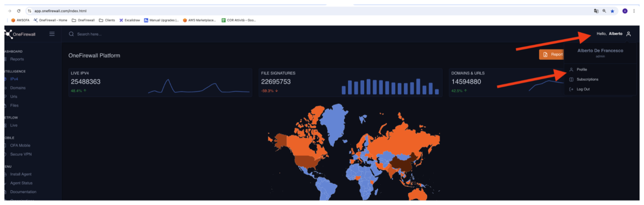Open site information icon in address bar
This screenshot has height=205, width=644.
click(30, 11)
